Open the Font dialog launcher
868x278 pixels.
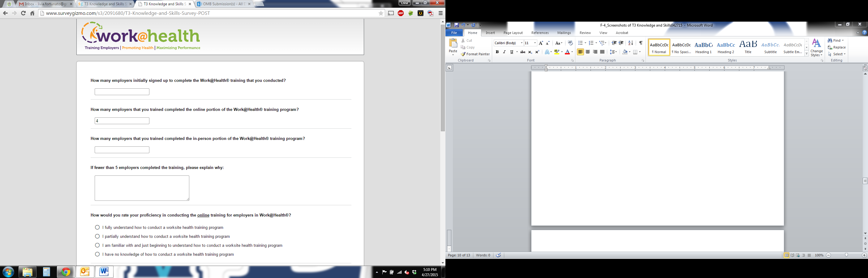pos(572,61)
